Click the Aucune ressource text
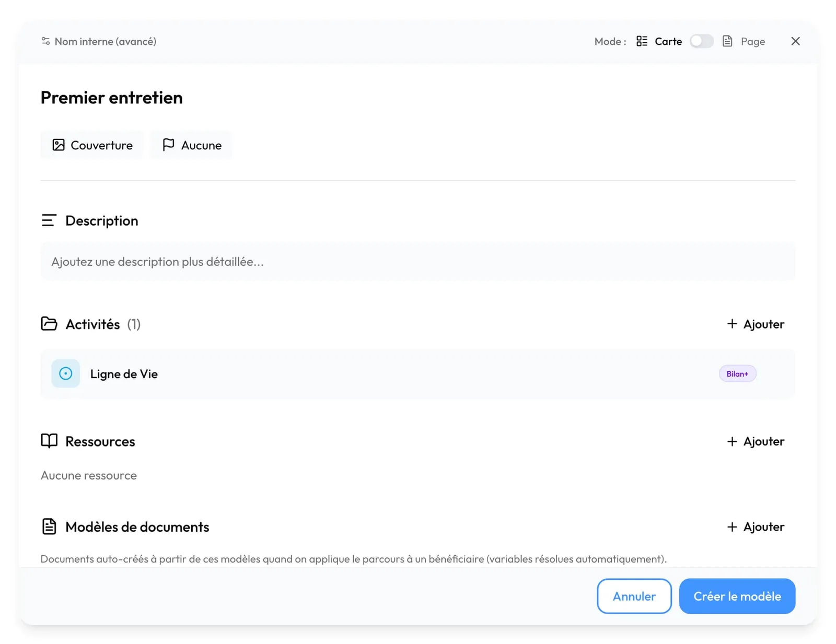This screenshot has height=644, width=836. coord(89,475)
